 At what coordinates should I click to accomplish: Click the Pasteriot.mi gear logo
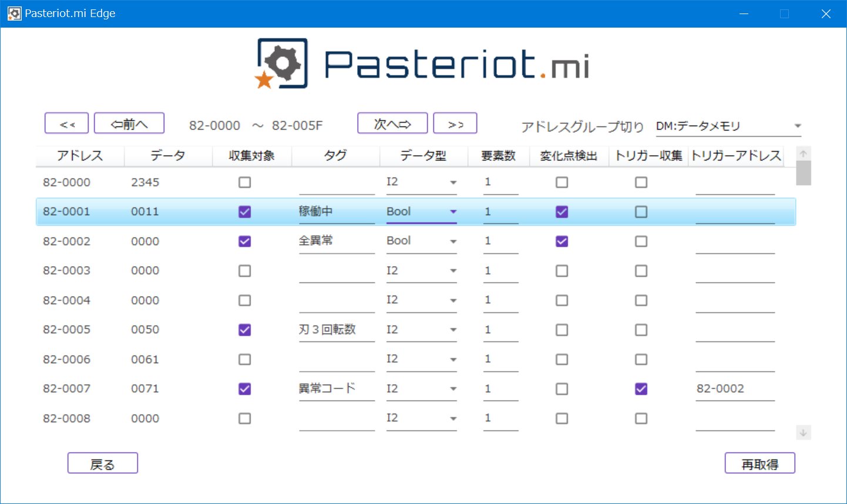(281, 63)
